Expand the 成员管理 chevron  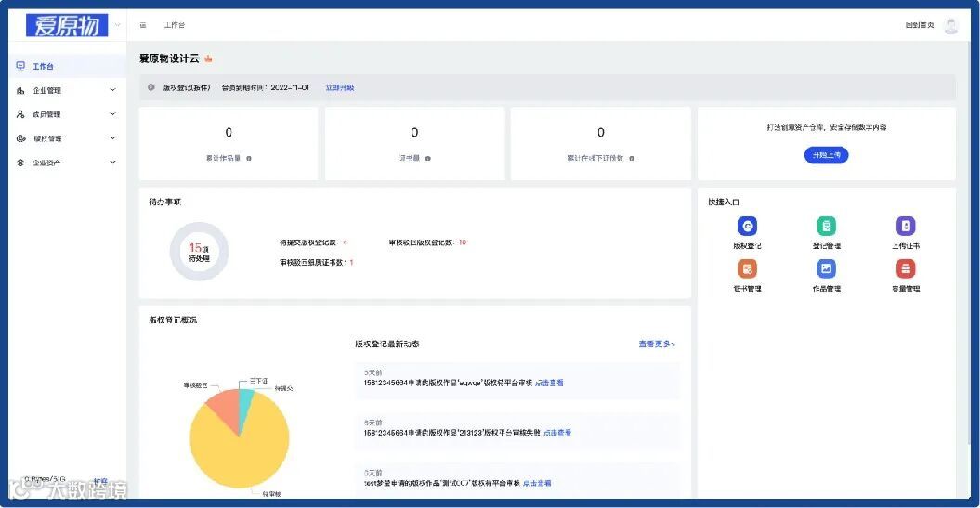[x=113, y=113]
